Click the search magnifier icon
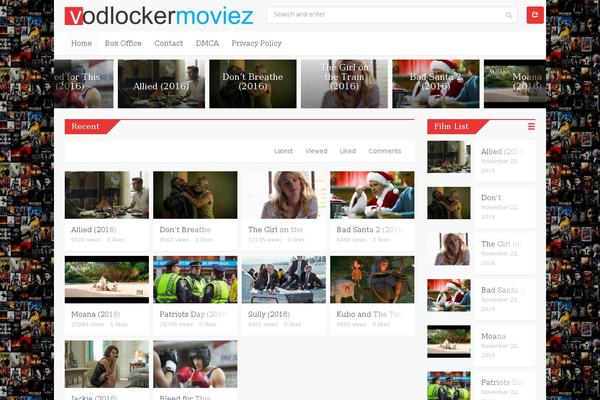This screenshot has width=600, height=400. pyautogui.click(x=508, y=15)
